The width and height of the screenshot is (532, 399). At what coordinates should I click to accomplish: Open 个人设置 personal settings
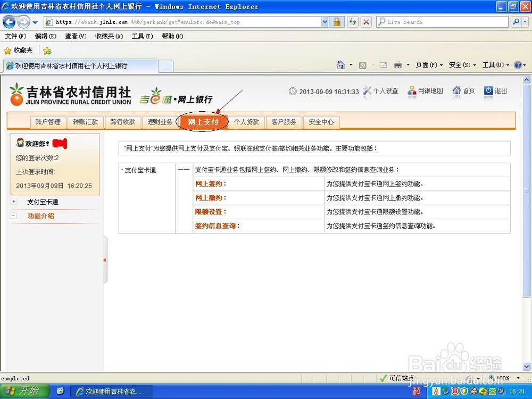point(381,91)
